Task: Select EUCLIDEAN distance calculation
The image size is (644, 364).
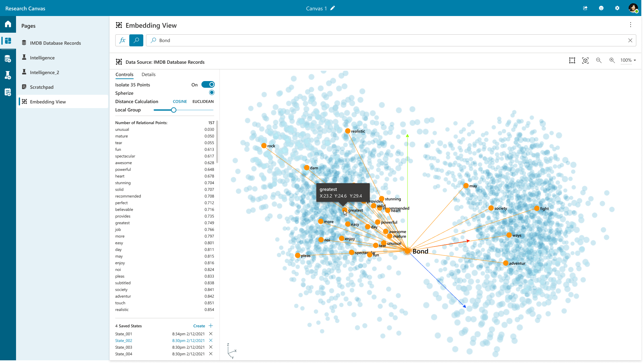Action: [203, 101]
